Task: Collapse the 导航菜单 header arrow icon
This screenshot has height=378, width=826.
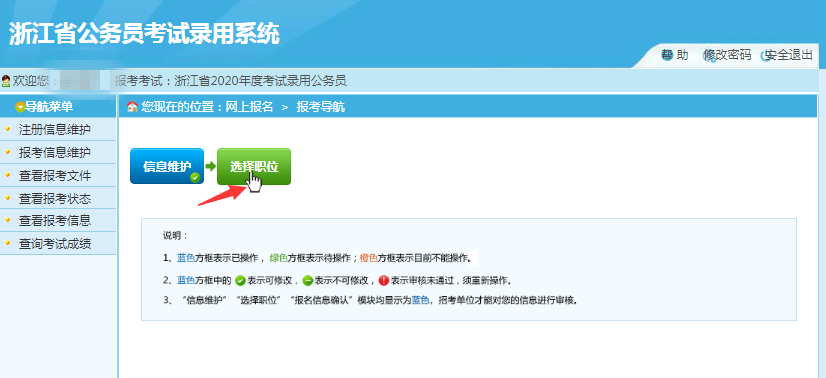Action: point(21,107)
